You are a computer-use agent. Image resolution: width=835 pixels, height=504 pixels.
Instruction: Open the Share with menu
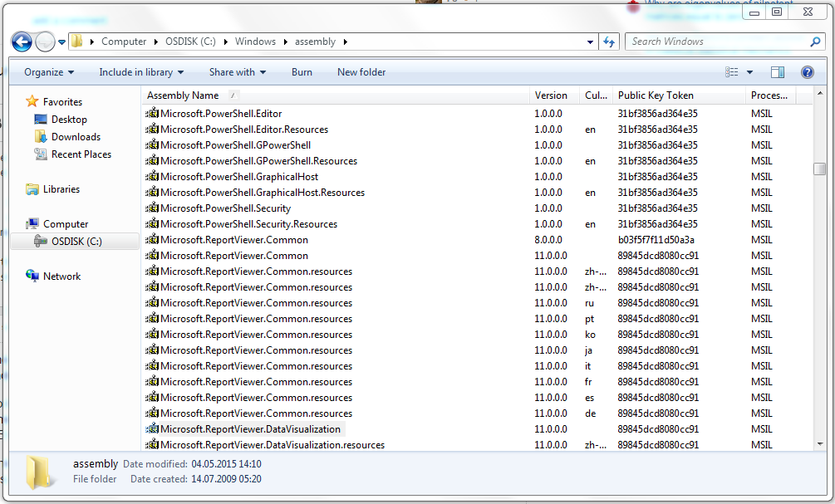point(237,72)
